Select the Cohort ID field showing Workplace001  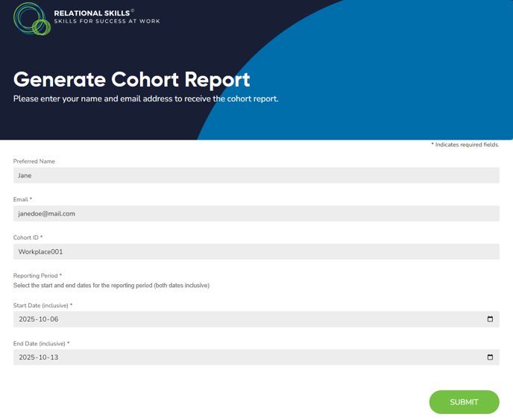coord(256,251)
